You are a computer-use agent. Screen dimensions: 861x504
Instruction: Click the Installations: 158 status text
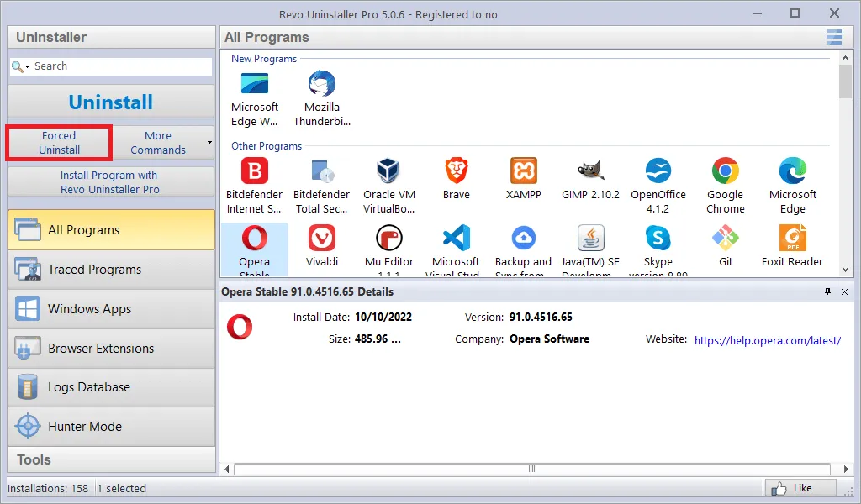coord(48,488)
